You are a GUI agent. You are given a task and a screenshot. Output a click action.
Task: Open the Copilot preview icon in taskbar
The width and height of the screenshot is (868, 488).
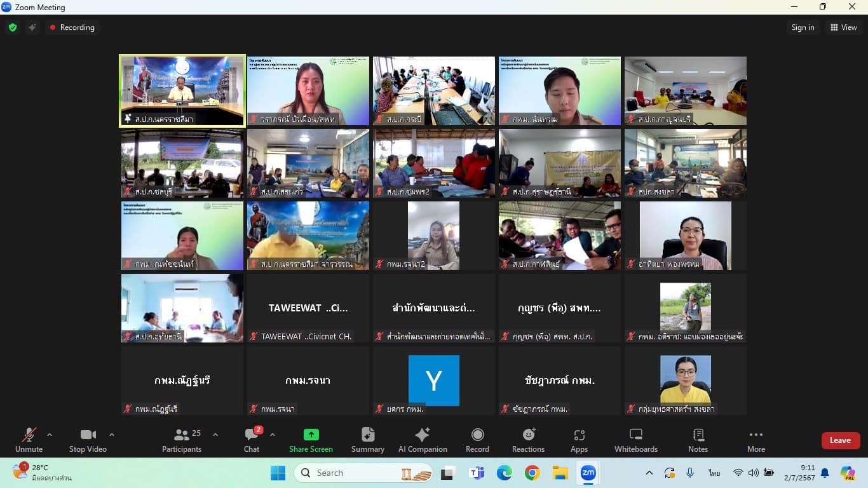click(848, 473)
